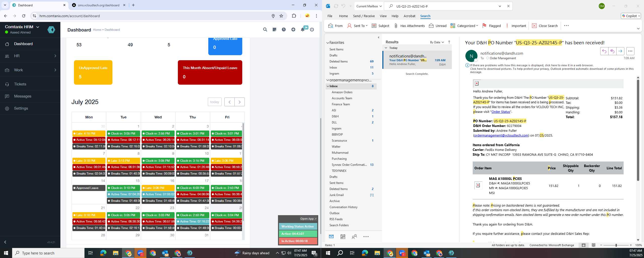Expand Outlook ribbon with chevron
The image size is (644, 258).
(x=638, y=28)
